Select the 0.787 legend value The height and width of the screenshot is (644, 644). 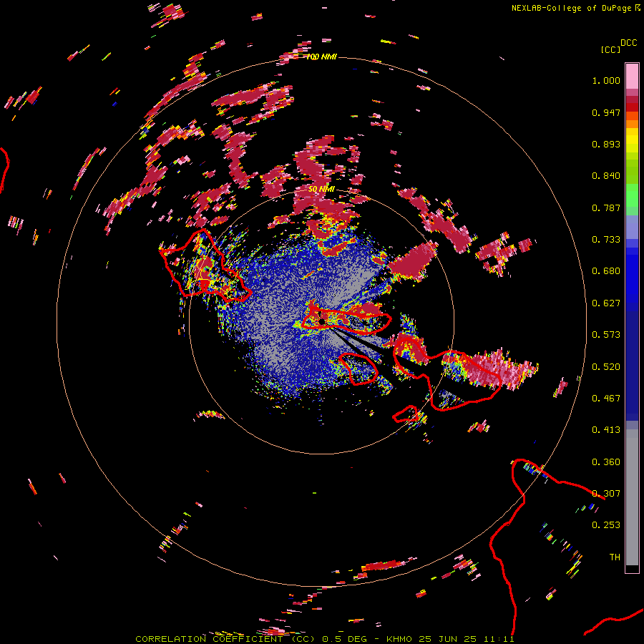(x=606, y=208)
